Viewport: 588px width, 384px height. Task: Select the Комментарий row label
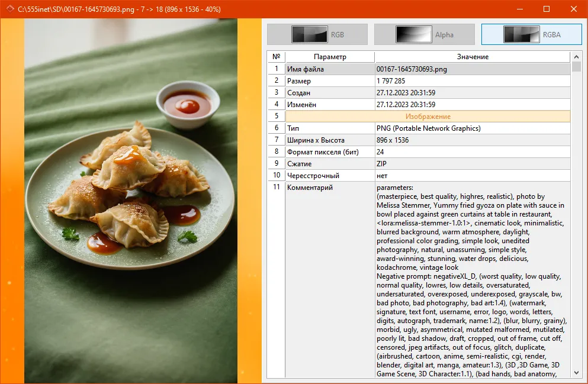click(330, 280)
